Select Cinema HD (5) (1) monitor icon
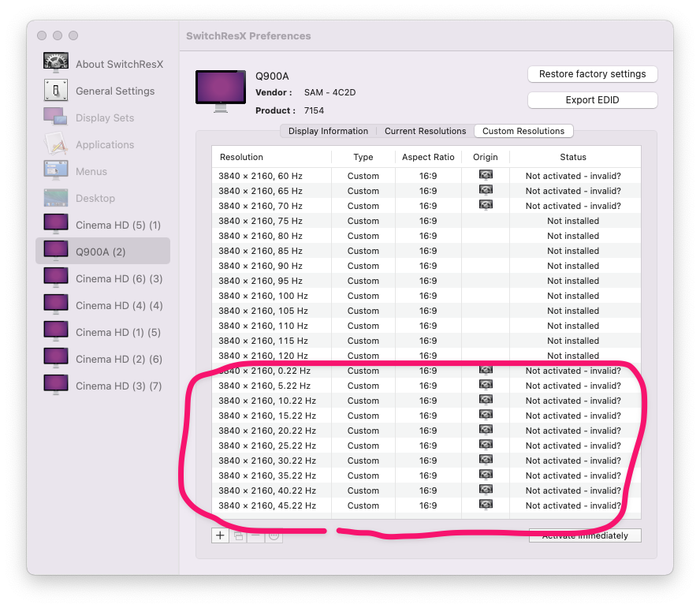Image resolution: width=700 pixels, height=608 pixels. (56, 224)
